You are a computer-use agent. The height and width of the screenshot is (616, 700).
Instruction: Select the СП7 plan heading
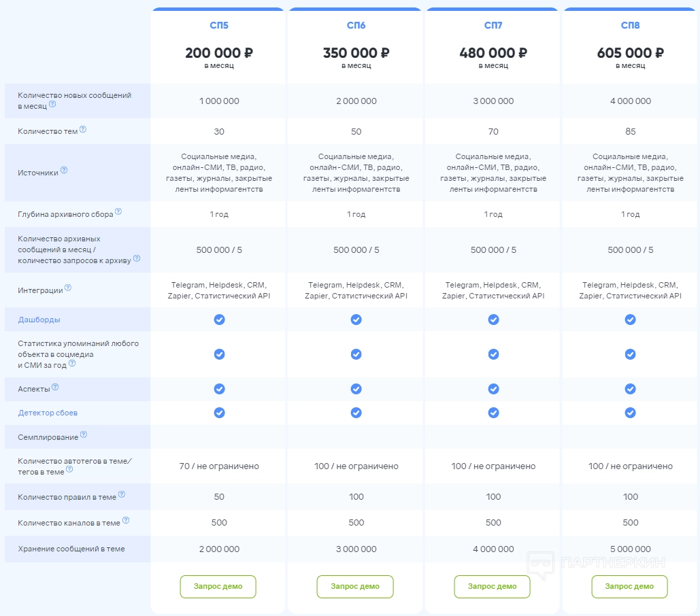[493, 26]
